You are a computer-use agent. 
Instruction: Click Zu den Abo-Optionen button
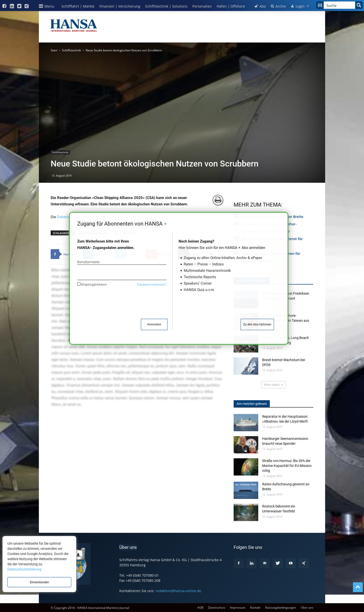pyautogui.click(x=257, y=325)
